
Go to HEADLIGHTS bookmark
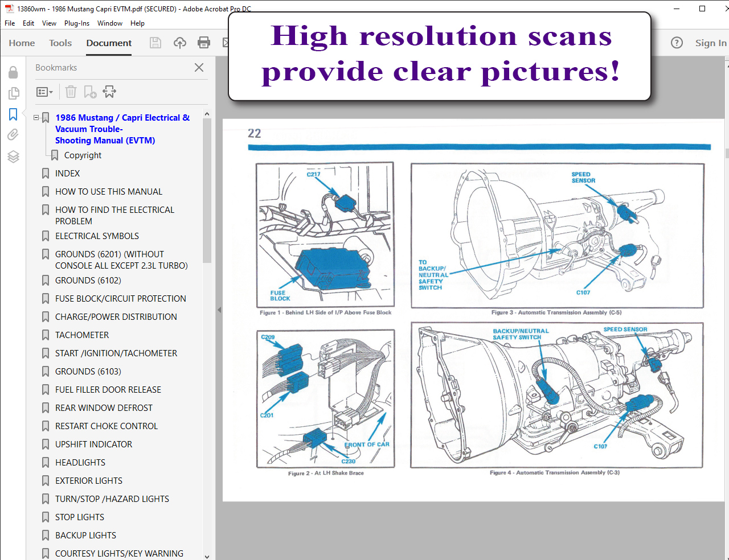click(x=80, y=463)
